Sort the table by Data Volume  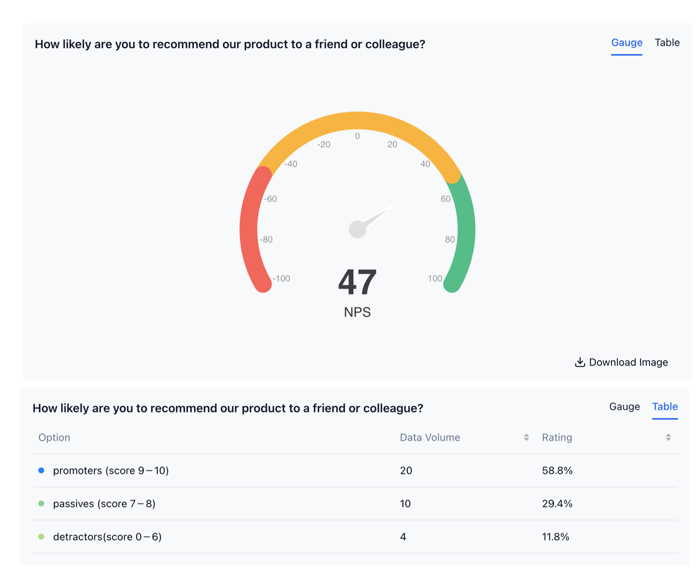[430, 437]
